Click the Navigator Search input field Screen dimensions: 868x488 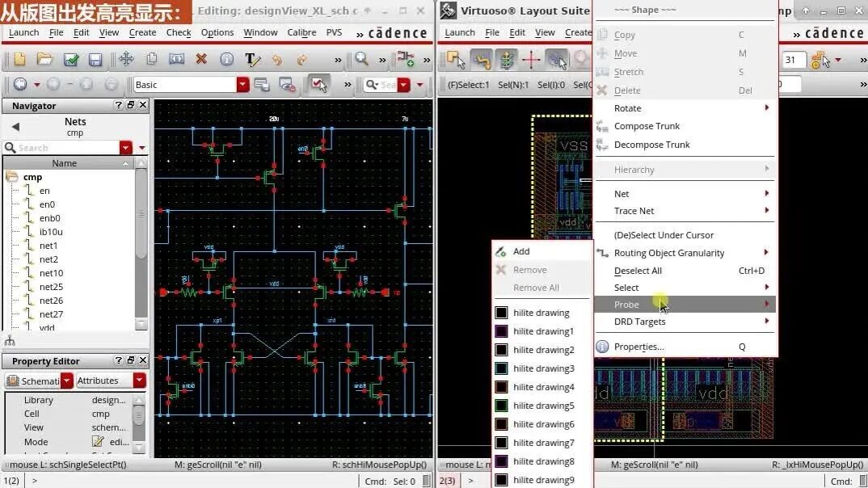pyautogui.click(x=68, y=148)
